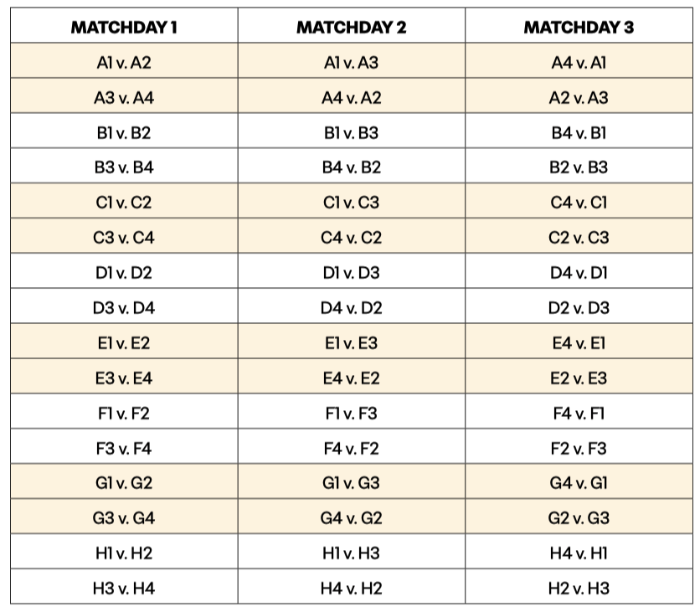Click the B1 v. B3 match cell
The width and height of the screenshot is (700, 612).
click(x=352, y=132)
